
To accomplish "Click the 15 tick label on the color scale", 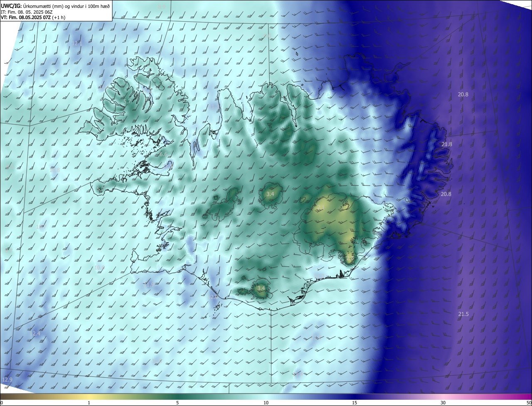I will pyautogui.click(x=355, y=403).
